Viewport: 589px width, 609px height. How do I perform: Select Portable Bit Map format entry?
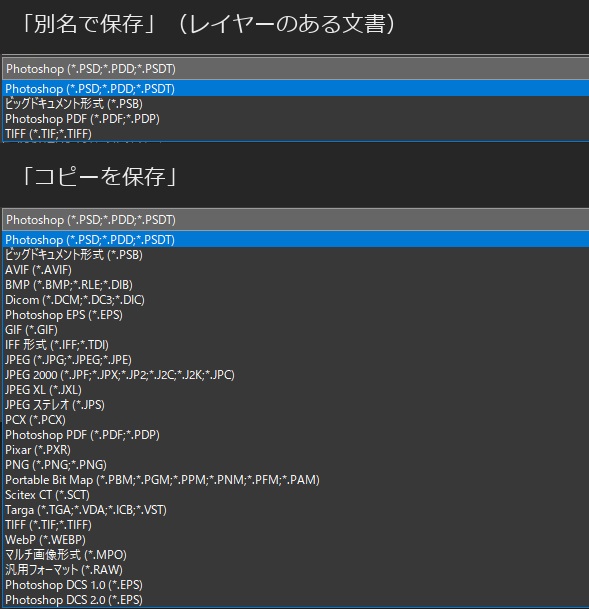coord(296,480)
